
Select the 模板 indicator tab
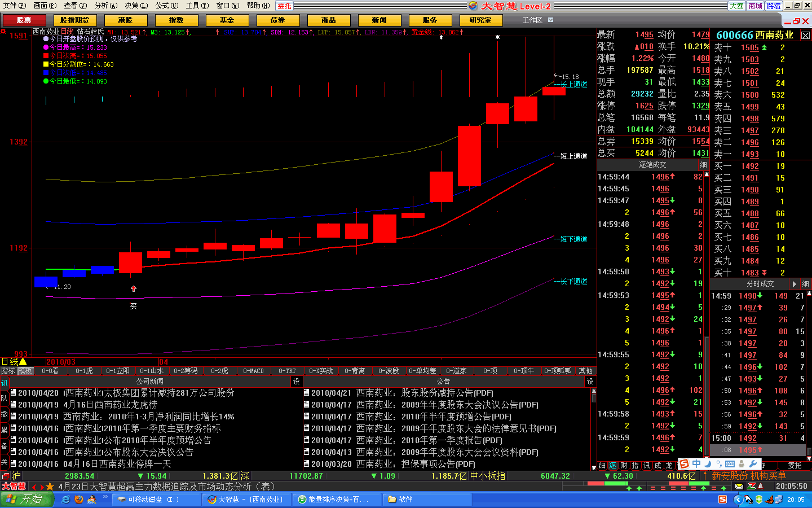(26, 371)
